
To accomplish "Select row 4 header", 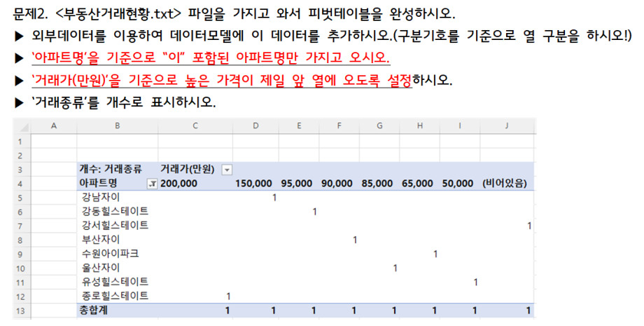I will [x=22, y=184].
